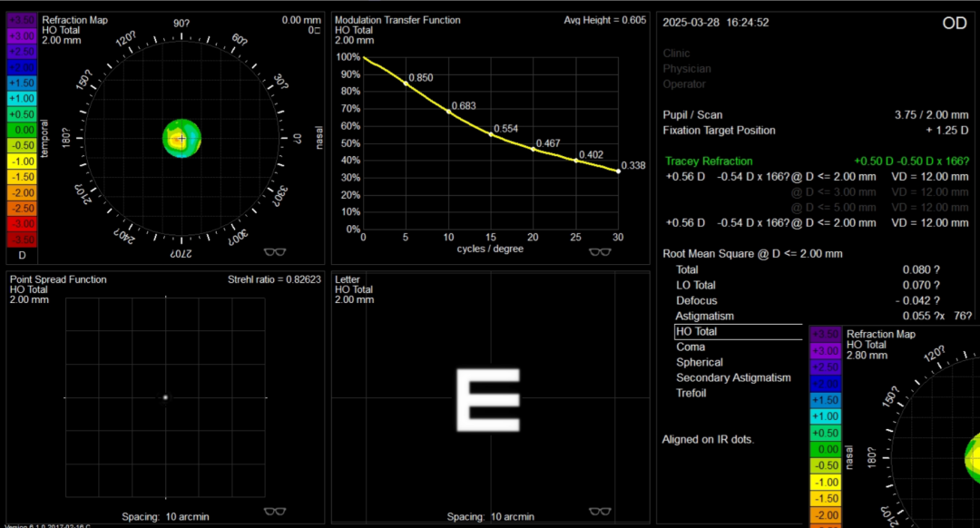Click the Spacing: 10 arcmin label in the Letter panel

(491, 517)
